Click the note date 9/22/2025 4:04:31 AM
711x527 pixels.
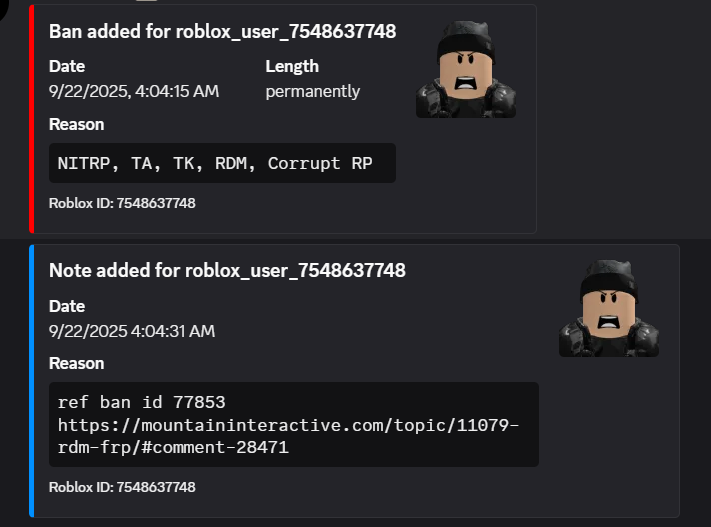point(132,331)
